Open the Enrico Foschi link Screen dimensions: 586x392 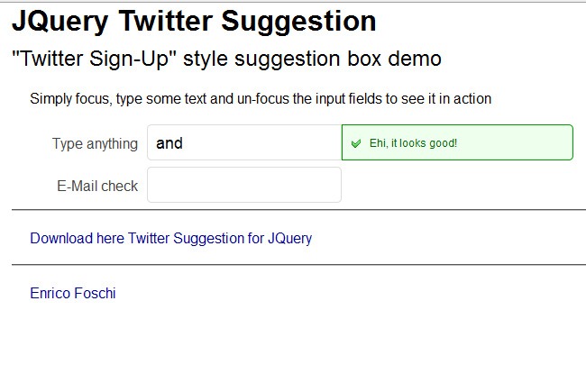[72, 293]
